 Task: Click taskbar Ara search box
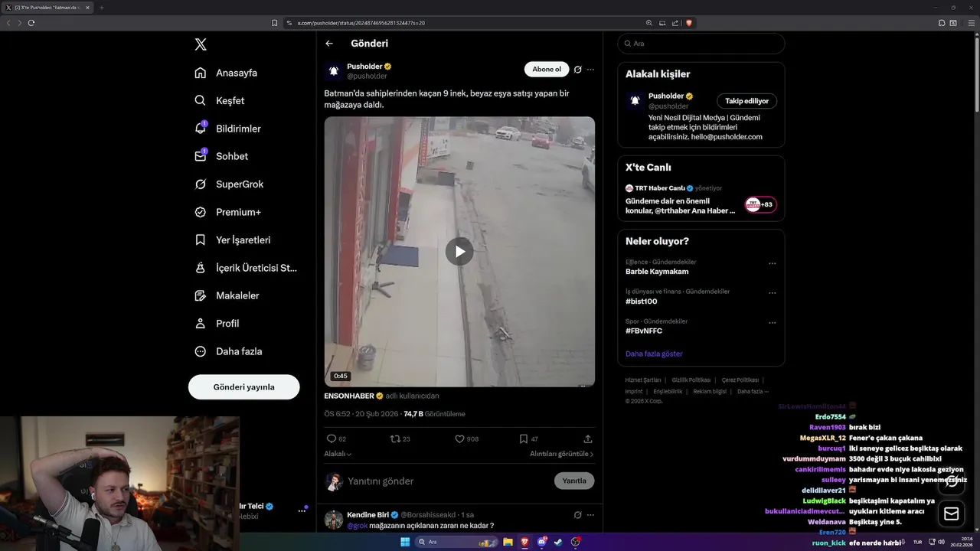[x=455, y=542]
